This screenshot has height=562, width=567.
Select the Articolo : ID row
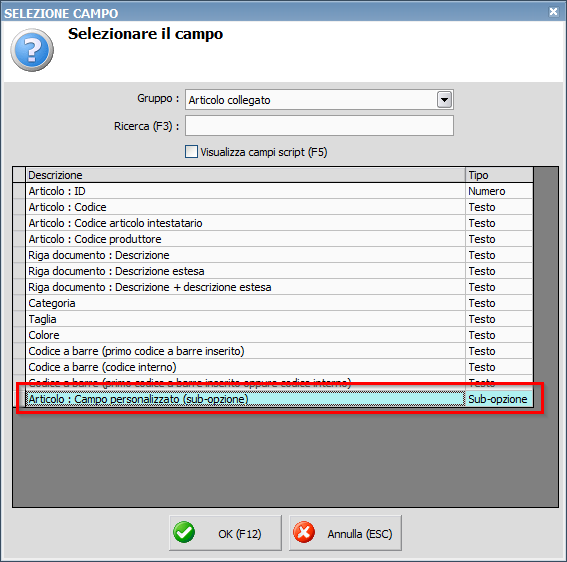tap(279, 191)
